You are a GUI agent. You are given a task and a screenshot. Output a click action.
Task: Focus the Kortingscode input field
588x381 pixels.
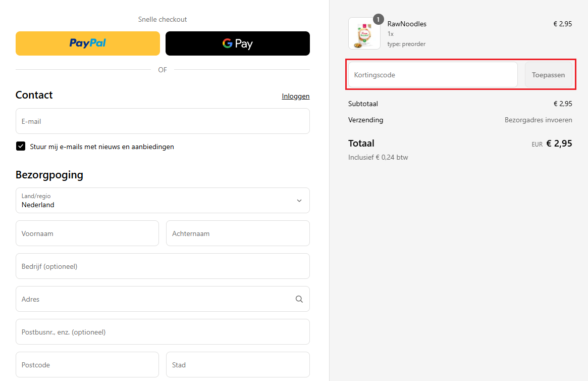click(433, 75)
